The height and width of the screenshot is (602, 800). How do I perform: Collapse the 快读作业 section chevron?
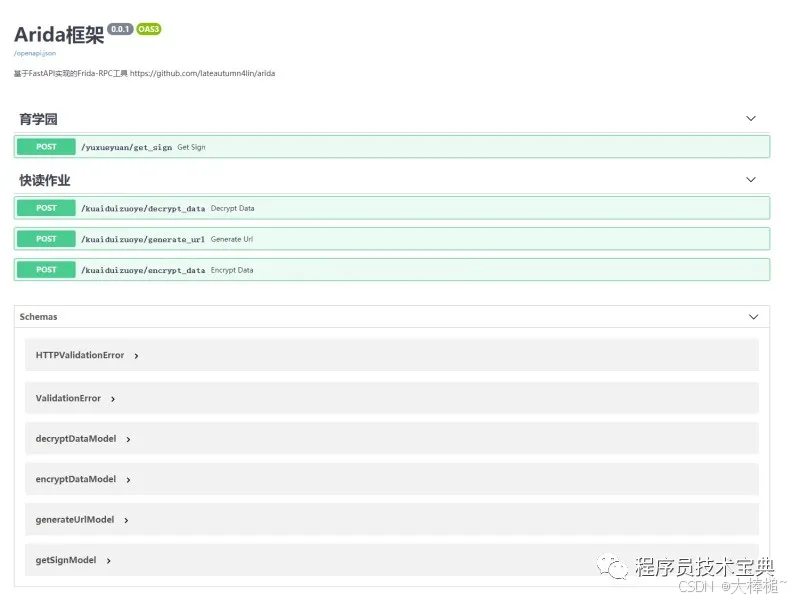(751, 180)
